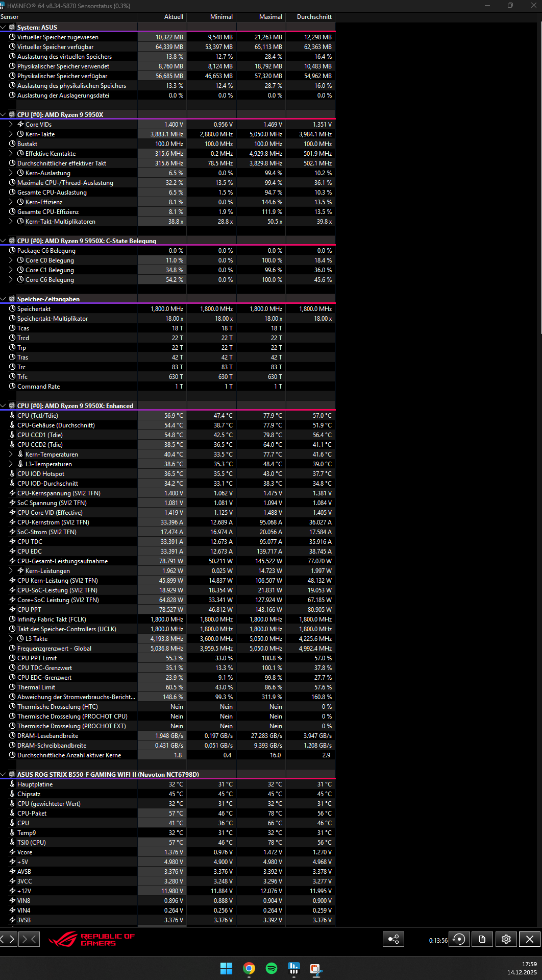Click the Maximal column header

(x=261, y=17)
